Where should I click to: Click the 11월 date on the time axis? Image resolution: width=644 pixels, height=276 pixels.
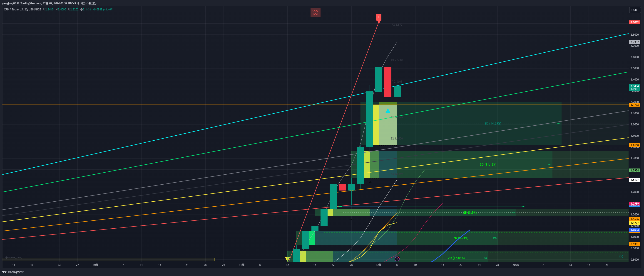241,265
